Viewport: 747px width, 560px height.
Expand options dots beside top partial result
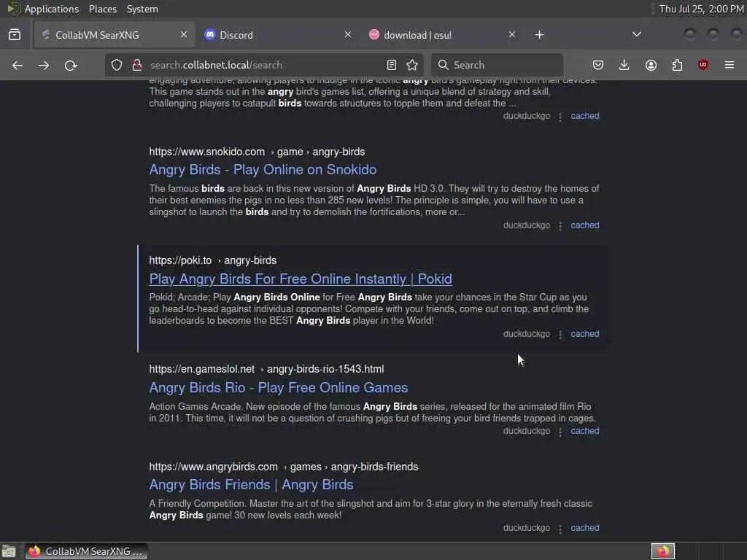coord(560,117)
